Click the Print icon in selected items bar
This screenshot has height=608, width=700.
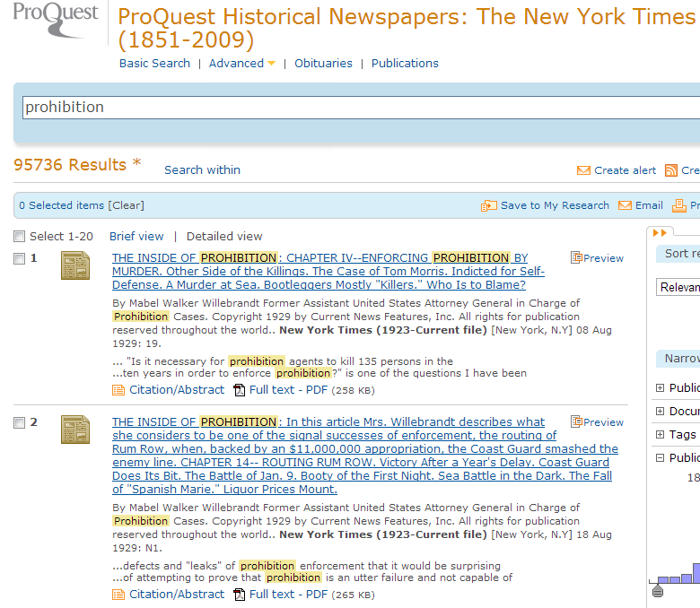click(x=679, y=205)
